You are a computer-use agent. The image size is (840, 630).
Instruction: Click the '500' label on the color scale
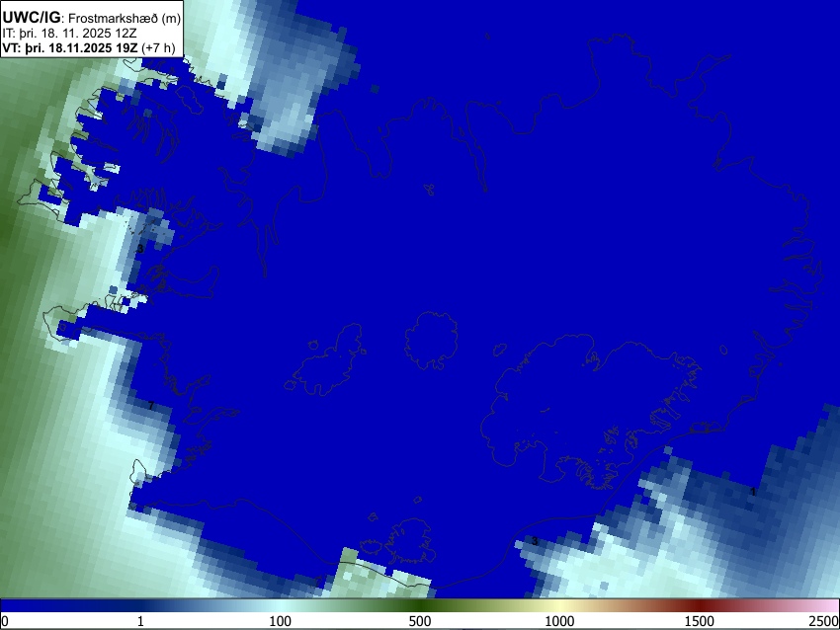pyautogui.click(x=420, y=621)
